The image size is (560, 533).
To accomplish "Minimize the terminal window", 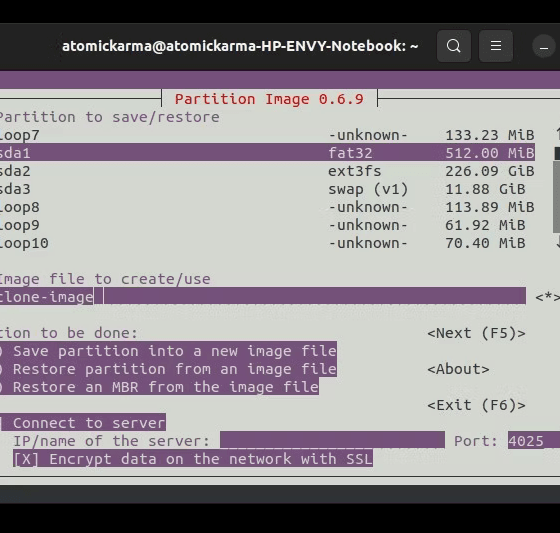I will 544,46.
